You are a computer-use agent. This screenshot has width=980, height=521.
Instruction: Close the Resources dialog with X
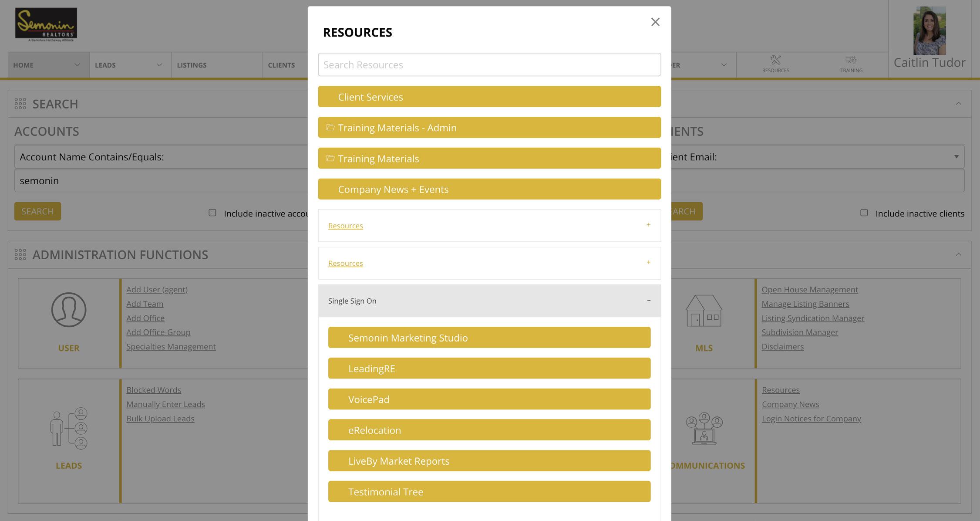coord(655,22)
